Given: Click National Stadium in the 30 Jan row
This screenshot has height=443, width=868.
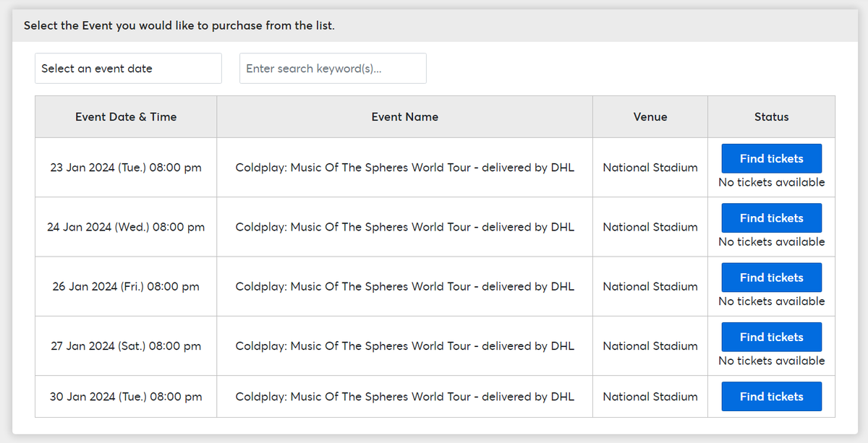Looking at the screenshot, I should click(650, 397).
